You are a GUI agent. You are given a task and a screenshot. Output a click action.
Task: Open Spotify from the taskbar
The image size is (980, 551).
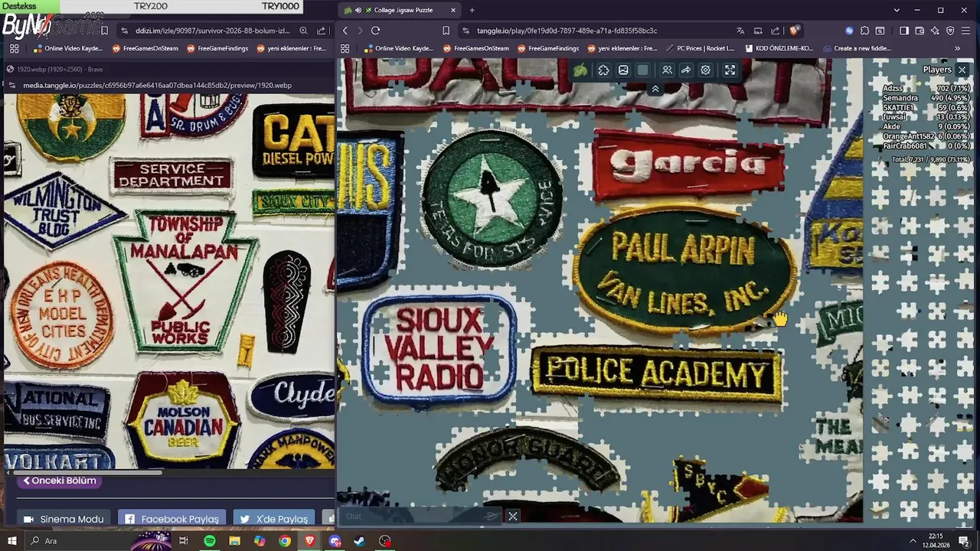(x=210, y=541)
